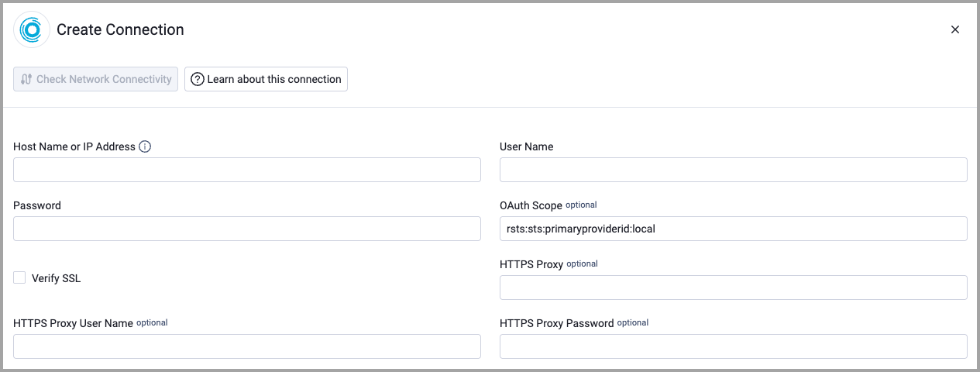Viewport: 980px width, 372px height.
Task: Click the HTTPS Proxy Password label
Action: click(557, 323)
